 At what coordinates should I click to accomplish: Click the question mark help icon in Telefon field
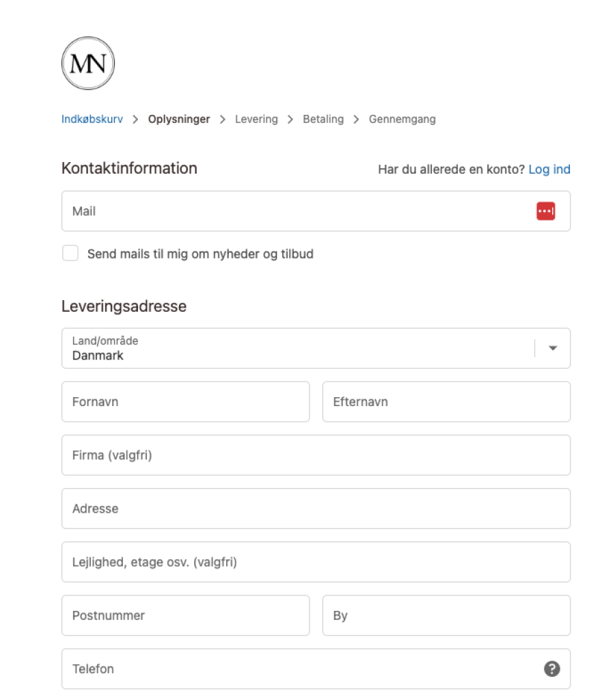point(552,669)
